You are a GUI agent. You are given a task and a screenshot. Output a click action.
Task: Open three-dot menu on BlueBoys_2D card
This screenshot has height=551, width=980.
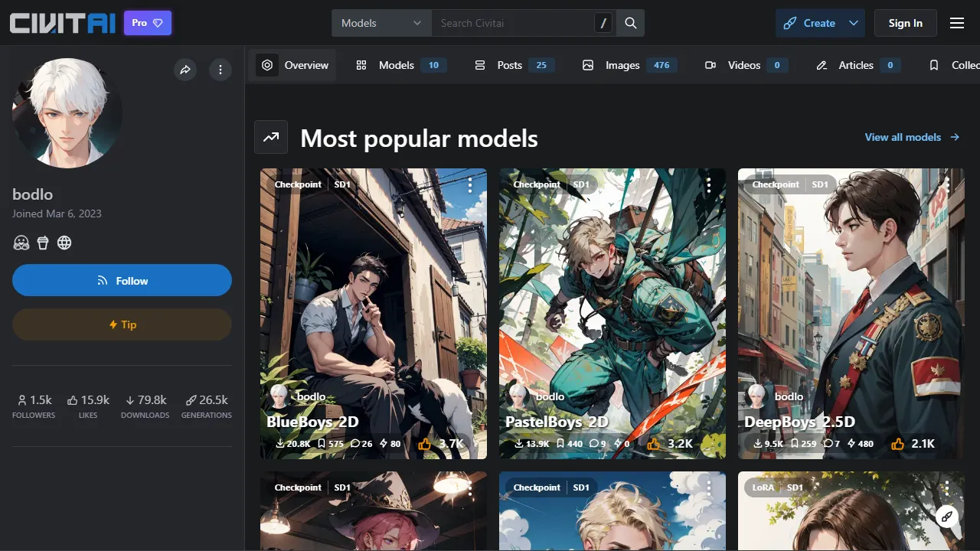[470, 184]
